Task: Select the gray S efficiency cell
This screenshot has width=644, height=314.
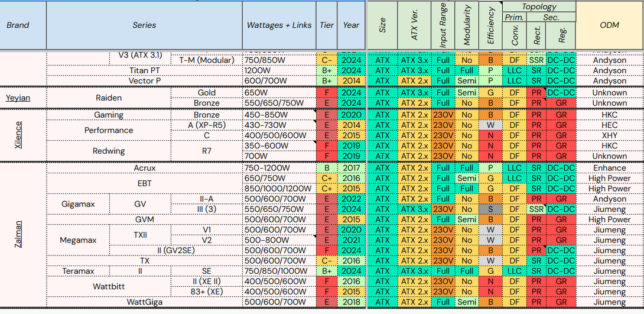Action: (x=490, y=209)
